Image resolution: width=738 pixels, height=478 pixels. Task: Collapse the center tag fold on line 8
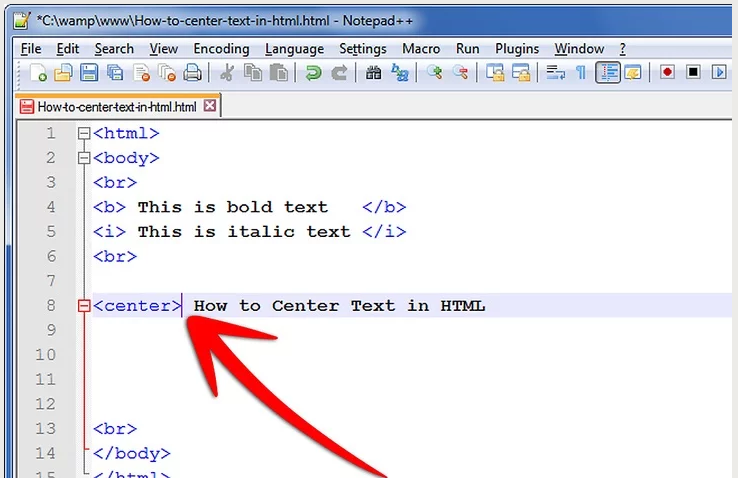click(x=84, y=306)
